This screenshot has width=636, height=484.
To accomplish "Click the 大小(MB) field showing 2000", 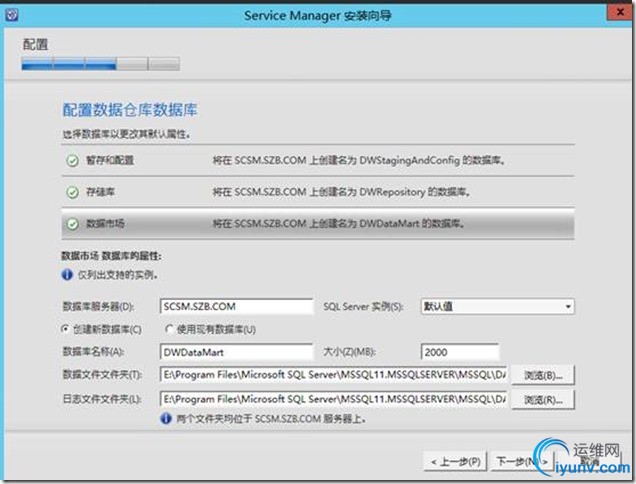I will (460, 352).
